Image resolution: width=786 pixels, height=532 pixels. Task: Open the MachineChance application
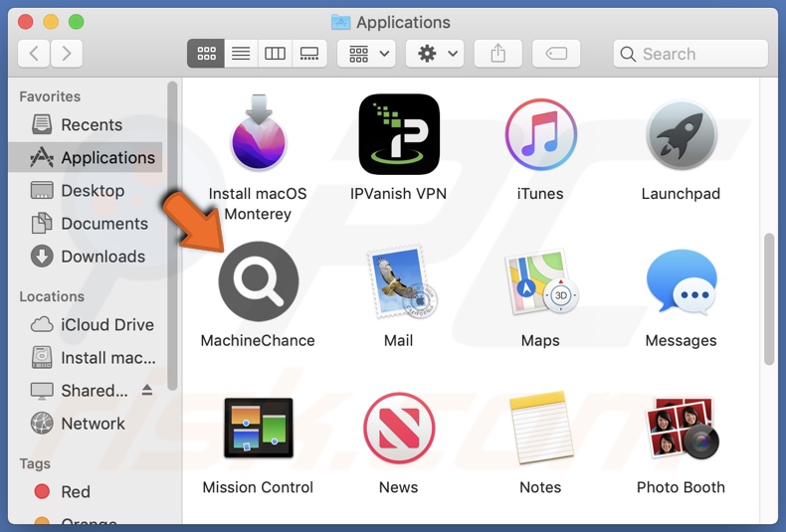258,281
